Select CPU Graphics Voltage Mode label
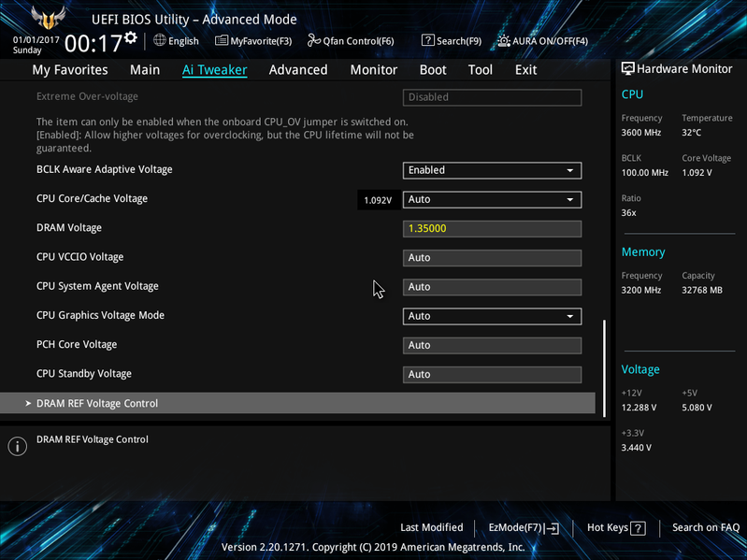This screenshot has width=747, height=560. (101, 315)
